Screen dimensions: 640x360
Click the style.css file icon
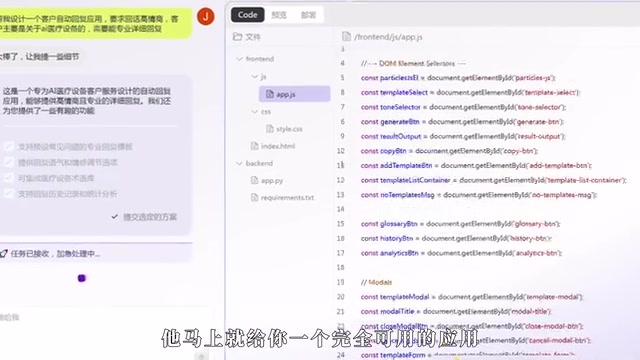click(x=270, y=129)
